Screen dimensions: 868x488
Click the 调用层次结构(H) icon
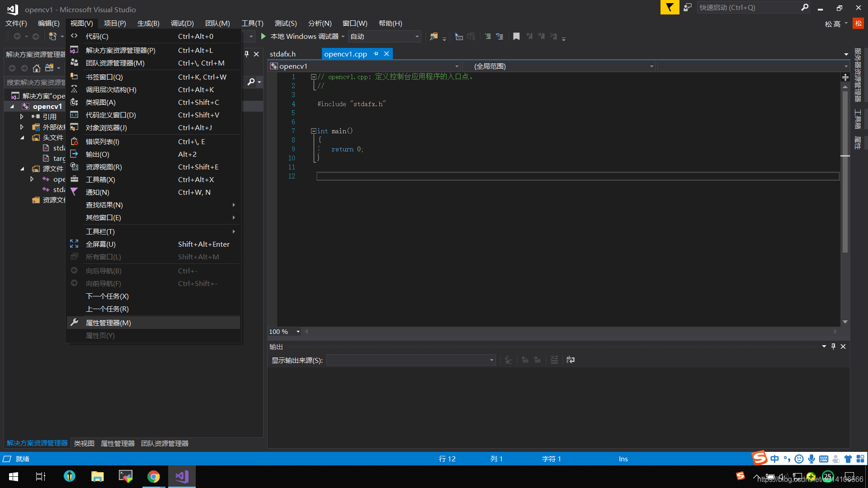74,89
